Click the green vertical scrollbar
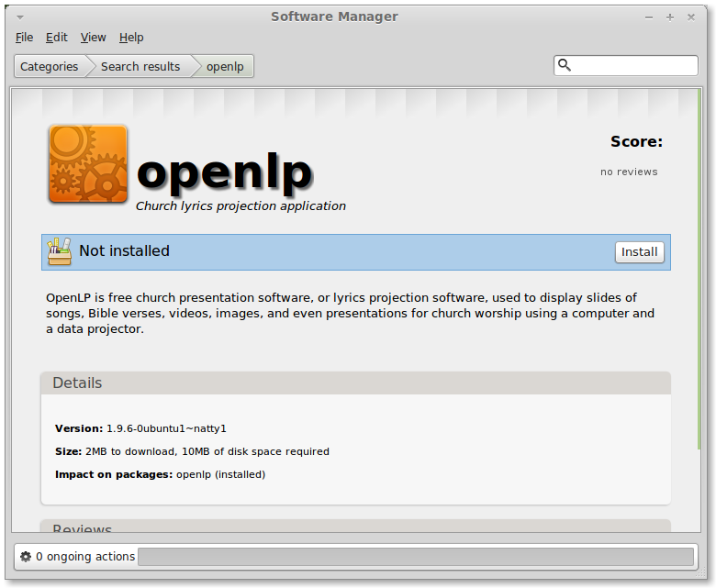 (699, 269)
